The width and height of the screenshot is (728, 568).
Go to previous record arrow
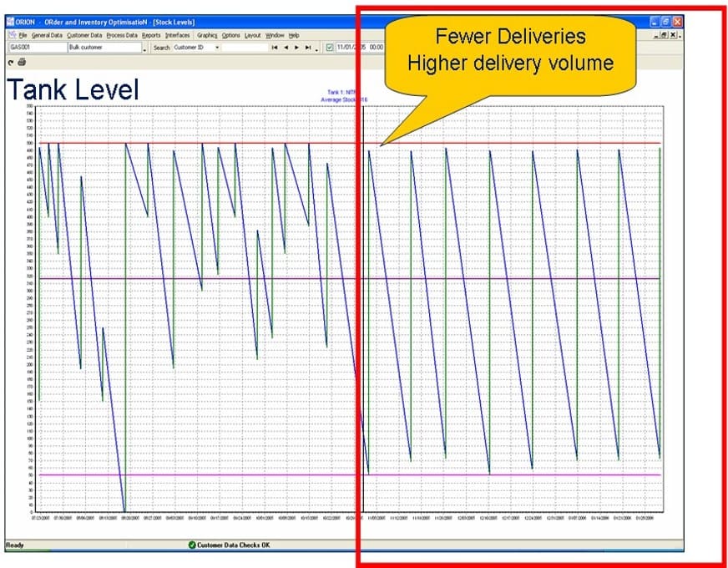click(286, 48)
